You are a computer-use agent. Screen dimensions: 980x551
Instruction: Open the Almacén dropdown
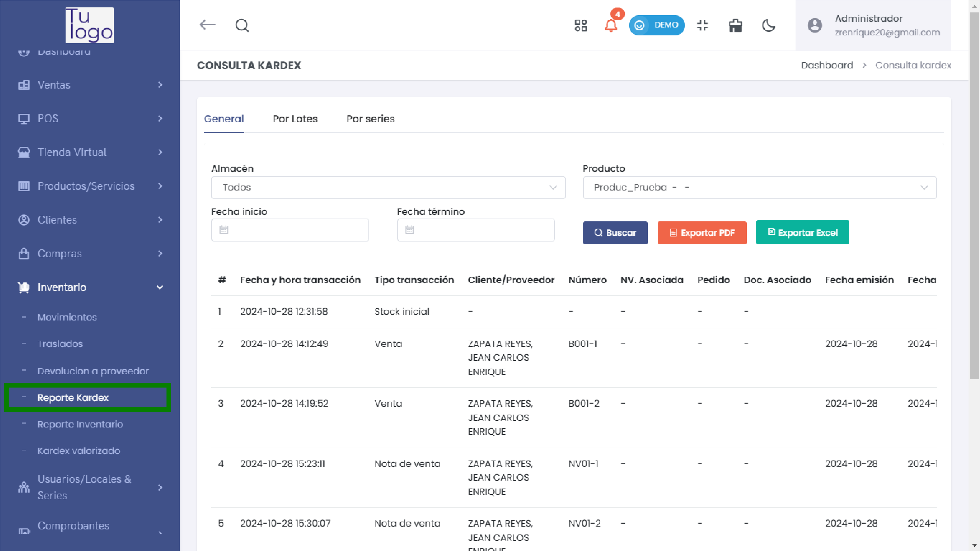[388, 187]
